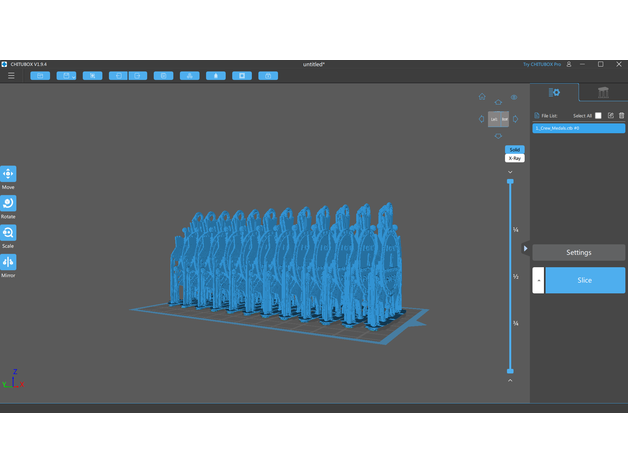The height and width of the screenshot is (472, 628).
Task: Click the home view icon
Action: [482, 97]
